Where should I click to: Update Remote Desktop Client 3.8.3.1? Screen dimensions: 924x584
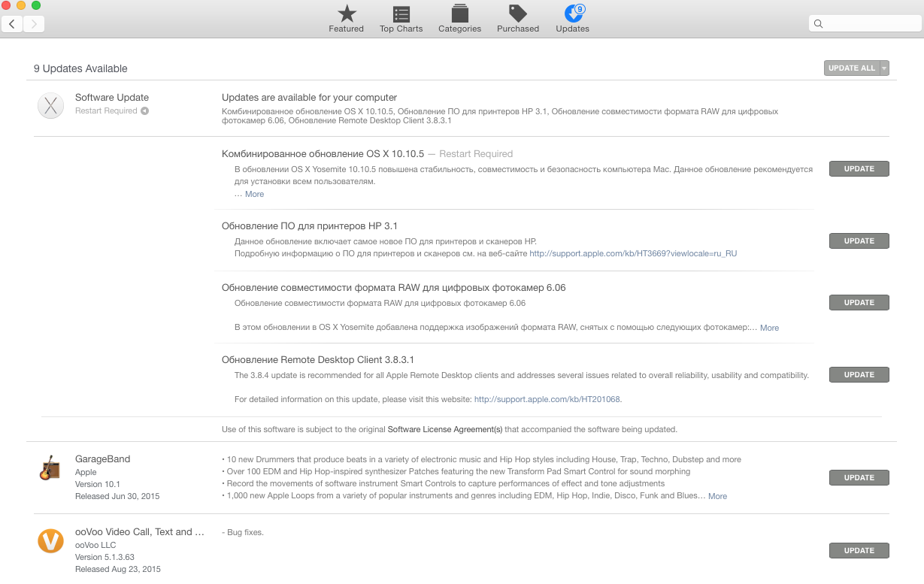pos(859,375)
